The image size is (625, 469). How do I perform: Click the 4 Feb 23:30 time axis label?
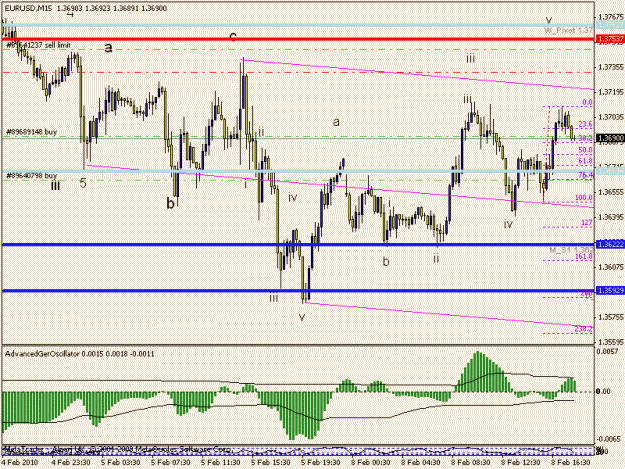(71, 462)
